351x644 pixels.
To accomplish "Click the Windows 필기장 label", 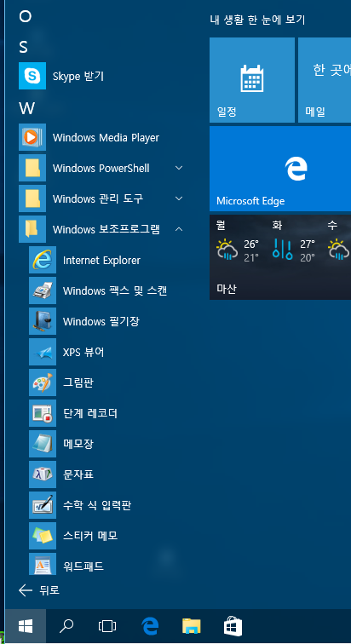I will pos(101,321).
